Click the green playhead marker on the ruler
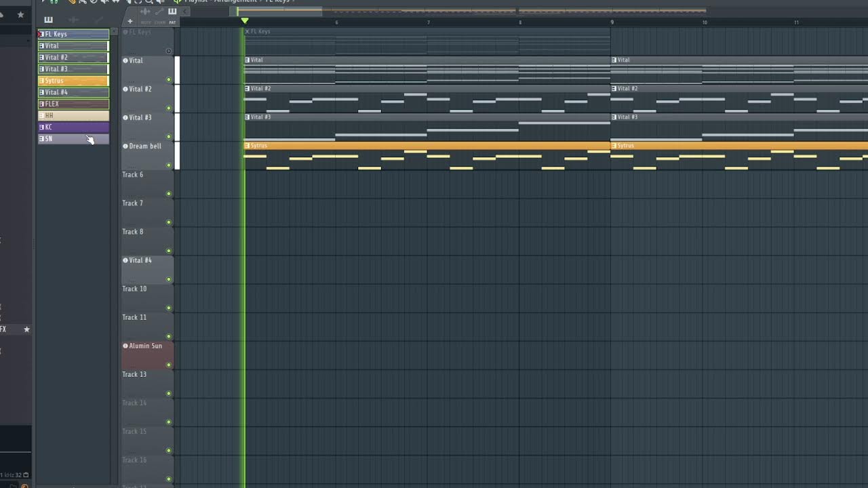The width and height of the screenshot is (868, 488). tap(245, 21)
